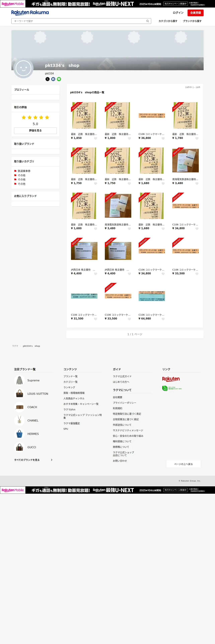Viewport: 215px width, 644px height.
Task: Open お問い合わせ link
Action: click(120, 461)
